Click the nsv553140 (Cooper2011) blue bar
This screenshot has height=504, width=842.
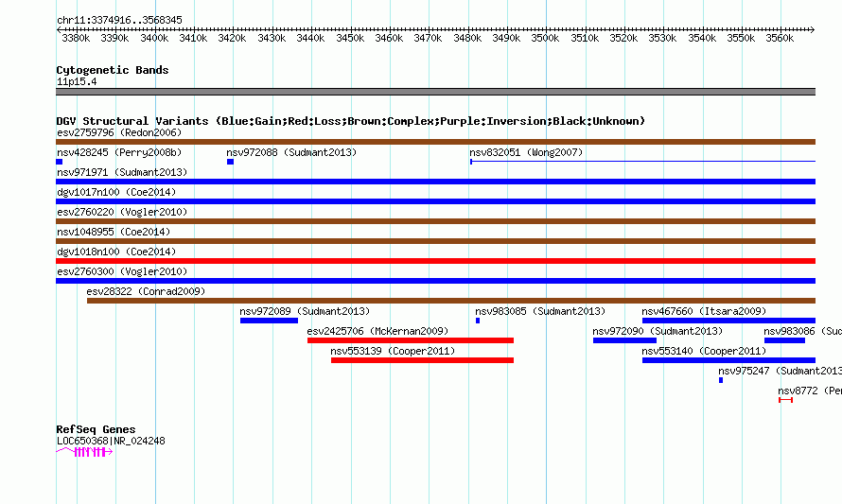728,360
